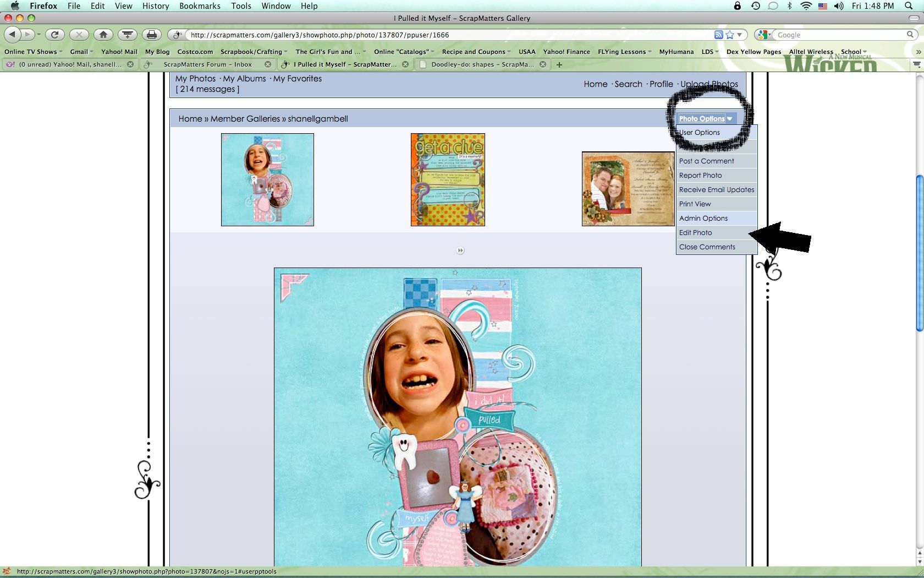Switch to Doodley-do shapes tab

point(482,64)
